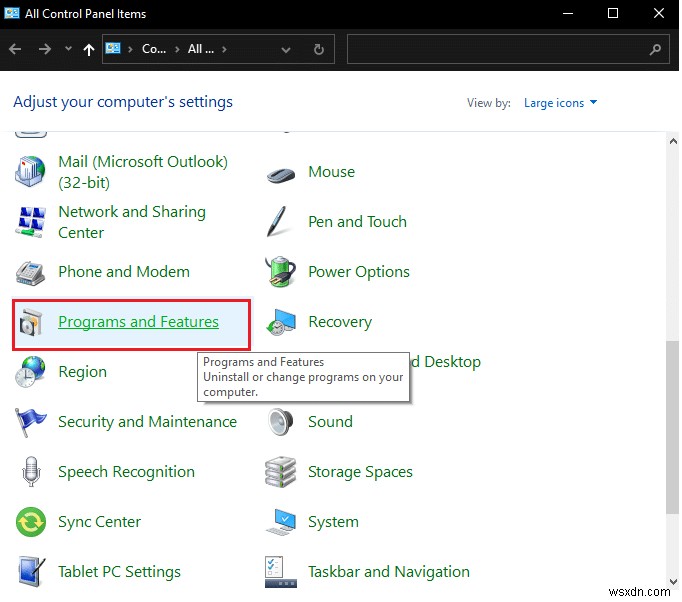
Task: Expand the chevron after the Control Panel icon
Action: [130, 49]
